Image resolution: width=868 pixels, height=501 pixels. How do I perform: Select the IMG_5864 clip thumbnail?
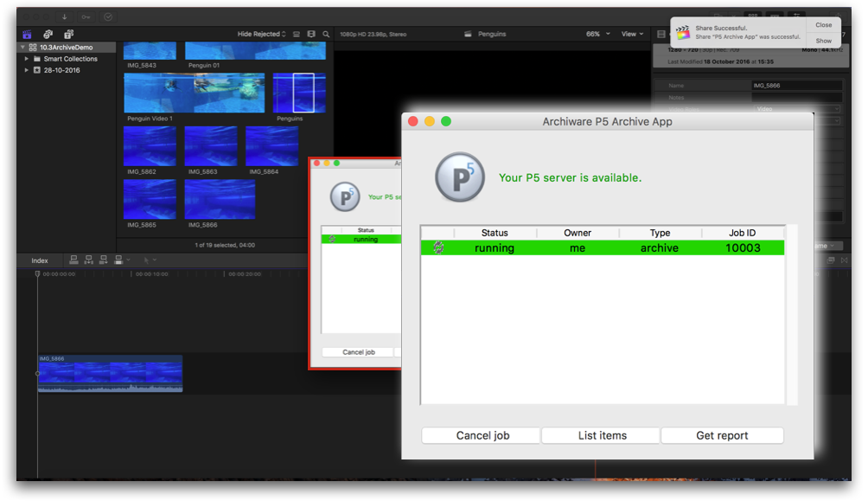pyautogui.click(x=271, y=146)
